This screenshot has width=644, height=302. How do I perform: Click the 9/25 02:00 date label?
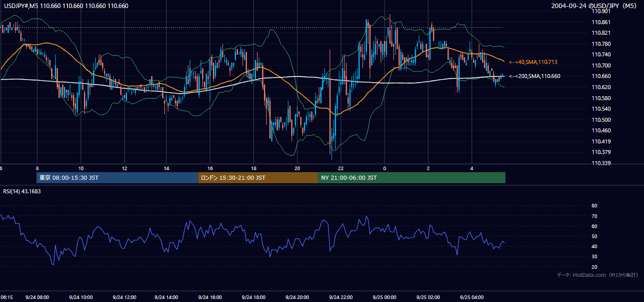[x=428, y=297]
